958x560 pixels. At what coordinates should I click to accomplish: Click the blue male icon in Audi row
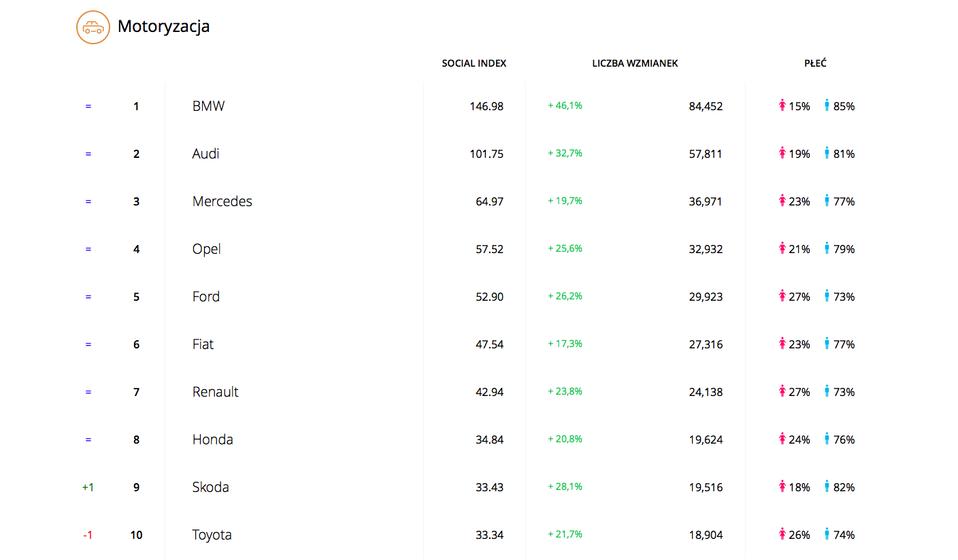point(827,153)
